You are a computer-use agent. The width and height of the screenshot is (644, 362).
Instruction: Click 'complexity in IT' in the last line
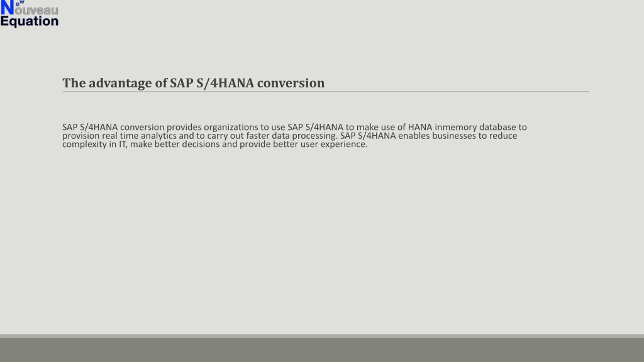pos(94,145)
